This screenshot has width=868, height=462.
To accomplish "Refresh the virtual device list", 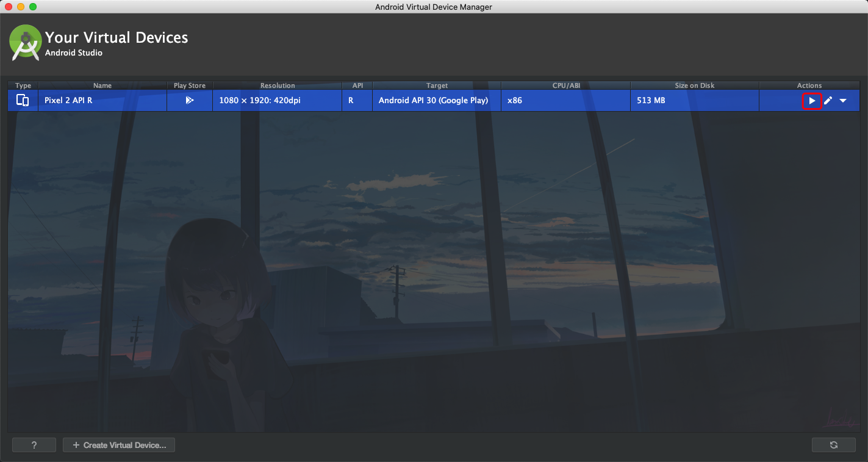I will (x=833, y=445).
